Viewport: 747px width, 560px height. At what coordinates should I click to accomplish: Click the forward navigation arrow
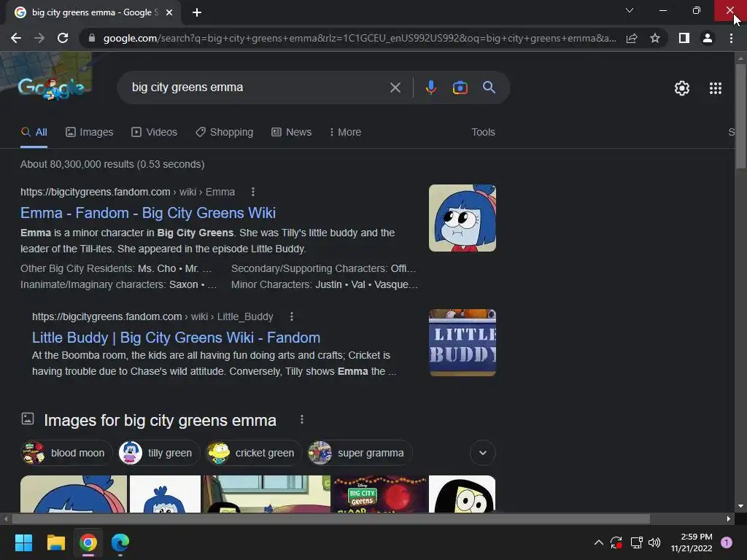tap(39, 38)
